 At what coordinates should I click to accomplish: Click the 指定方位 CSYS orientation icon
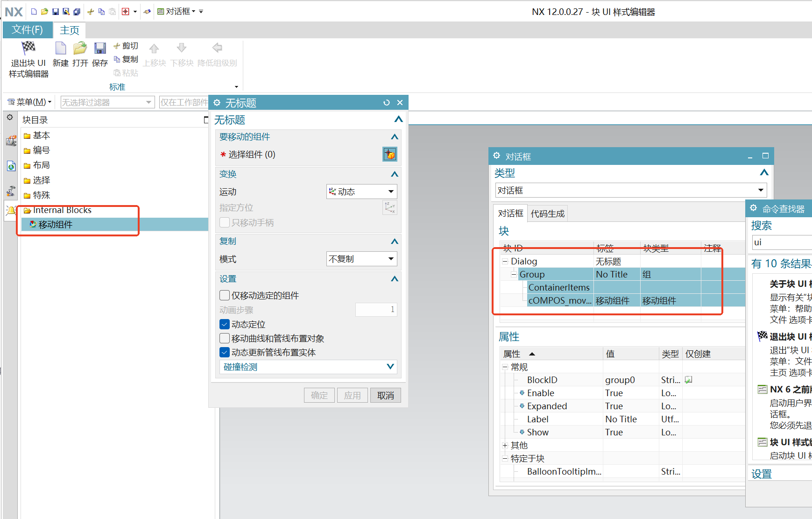pyautogui.click(x=390, y=207)
